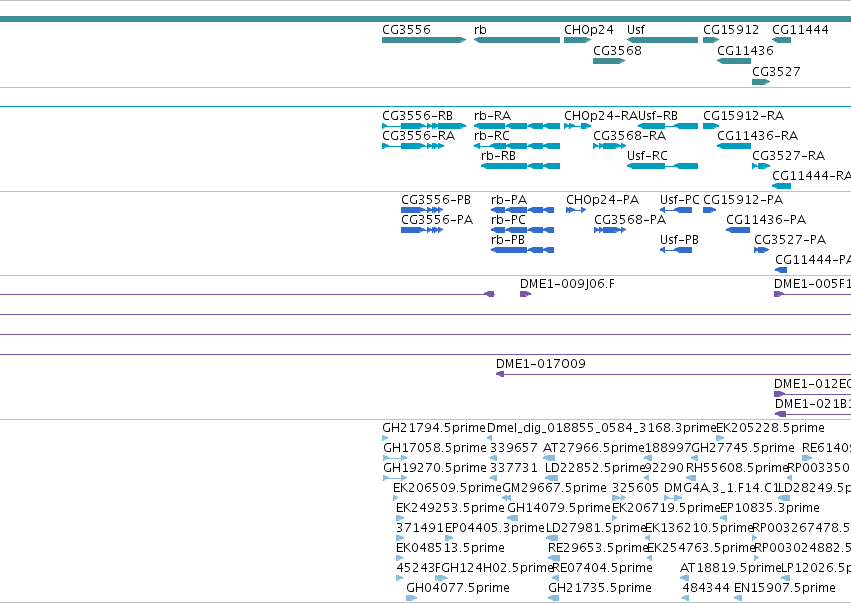Click the CG11444-PA coding bar
The height and width of the screenshot is (603, 851).
pyautogui.click(x=781, y=270)
